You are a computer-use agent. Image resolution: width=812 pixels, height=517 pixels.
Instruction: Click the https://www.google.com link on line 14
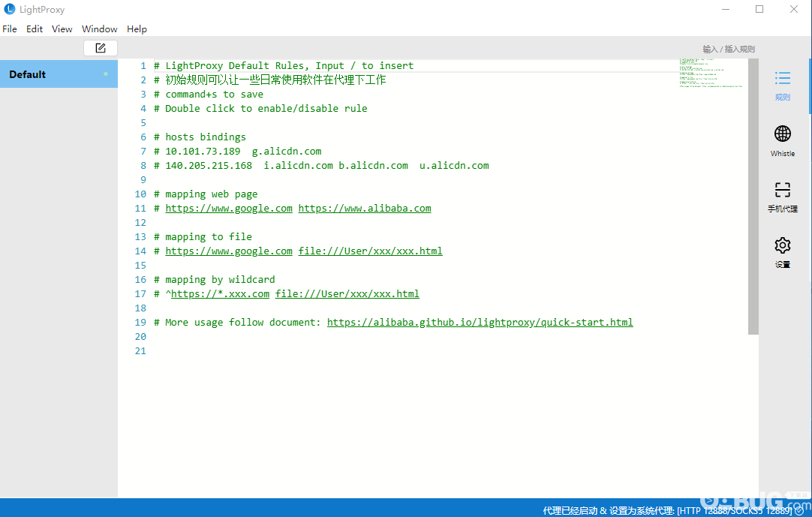229,251
